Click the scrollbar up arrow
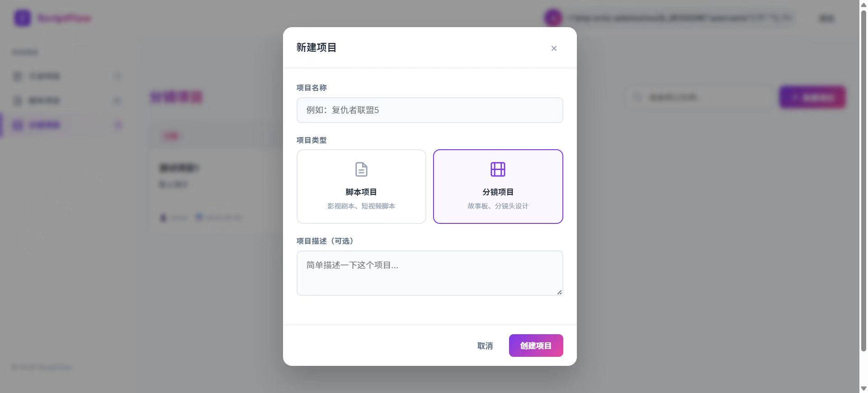This screenshot has height=393, width=868. (863, 5)
